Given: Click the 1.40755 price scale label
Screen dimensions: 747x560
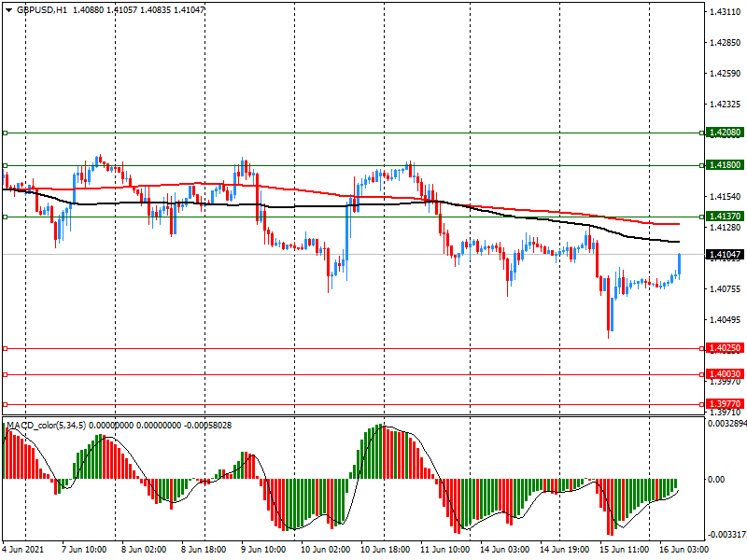Looking at the screenshot, I should point(726,289).
